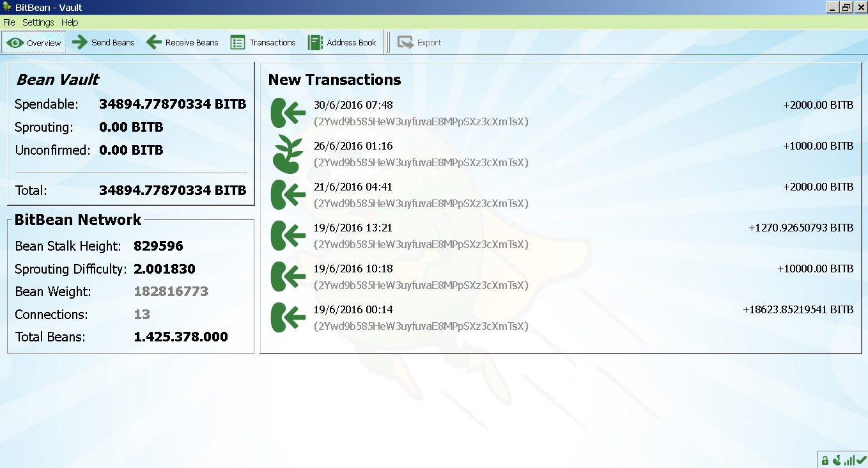This screenshot has width=868, height=468.
Task: Click the received icon for 19/6/2016 13:21 transaction
Action: (x=287, y=236)
